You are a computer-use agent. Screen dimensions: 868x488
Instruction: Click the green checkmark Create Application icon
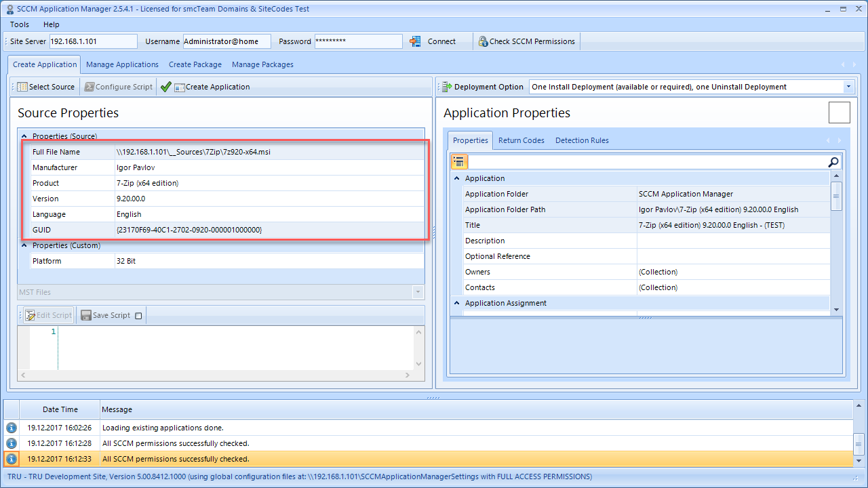pyautogui.click(x=165, y=87)
